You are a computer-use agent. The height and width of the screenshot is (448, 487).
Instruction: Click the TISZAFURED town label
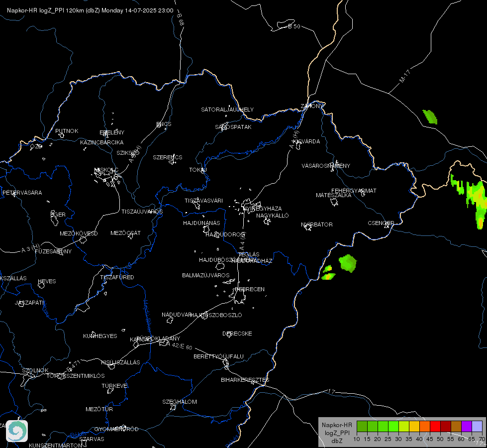(x=117, y=277)
